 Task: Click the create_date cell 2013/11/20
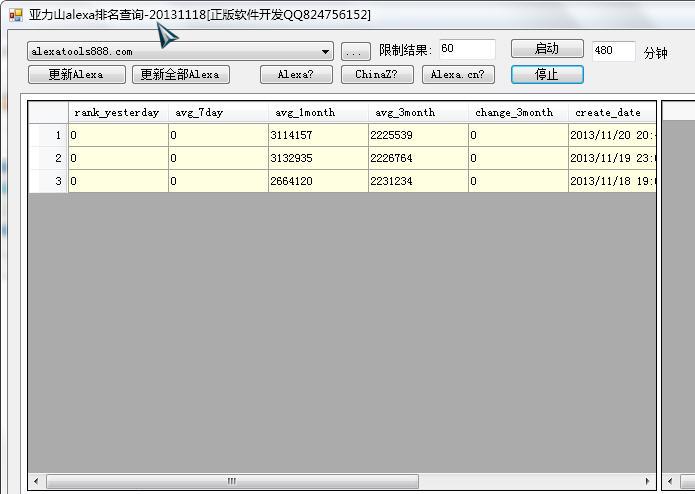[x=612, y=135]
